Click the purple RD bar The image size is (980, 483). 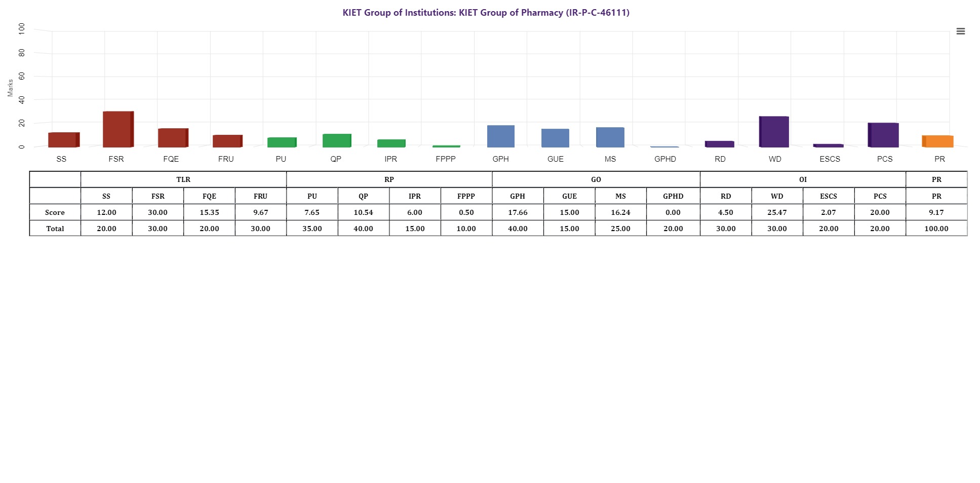[720, 144]
